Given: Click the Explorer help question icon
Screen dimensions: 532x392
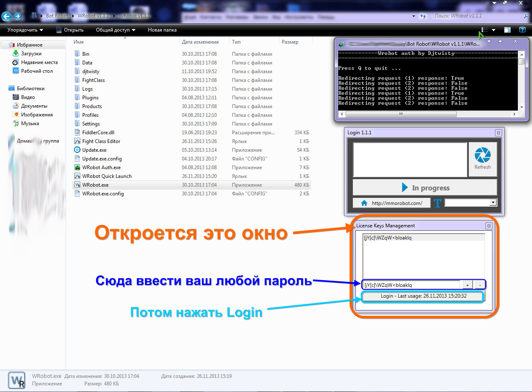Looking at the screenshot, I should [522, 30].
